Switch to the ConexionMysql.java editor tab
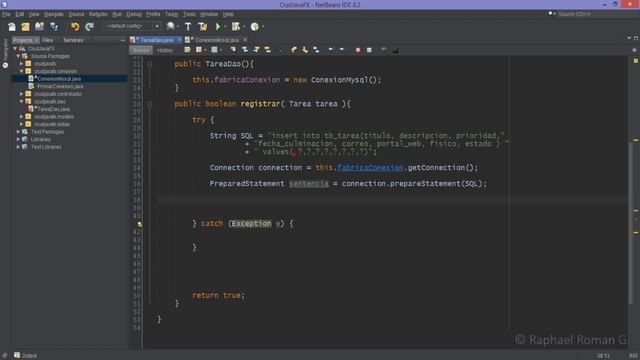The width and height of the screenshot is (640, 360). click(216, 40)
